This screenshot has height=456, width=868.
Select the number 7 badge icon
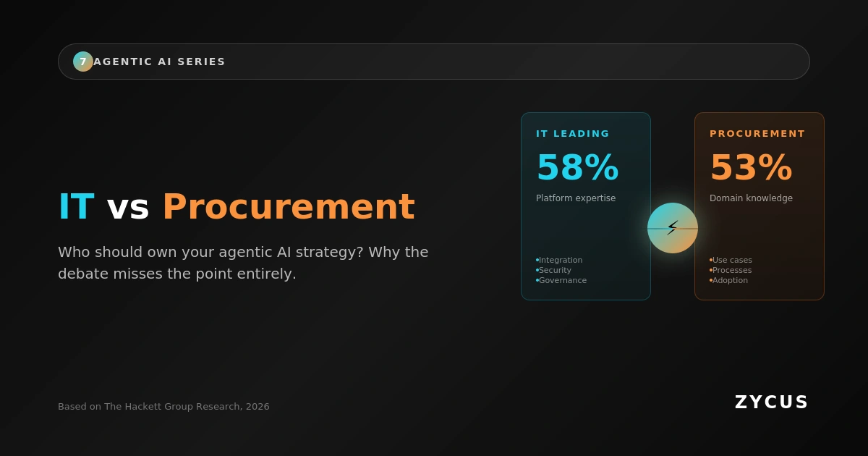(x=83, y=62)
